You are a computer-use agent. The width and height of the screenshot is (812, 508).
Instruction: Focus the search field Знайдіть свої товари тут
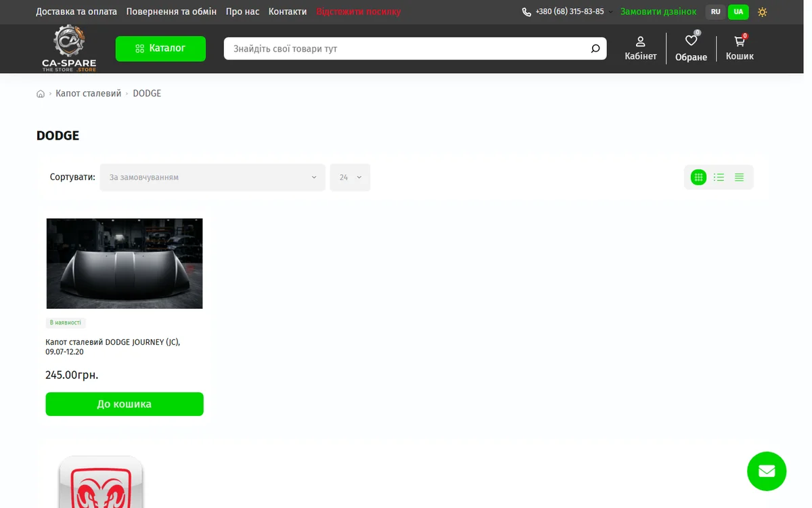(x=406, y=49)
